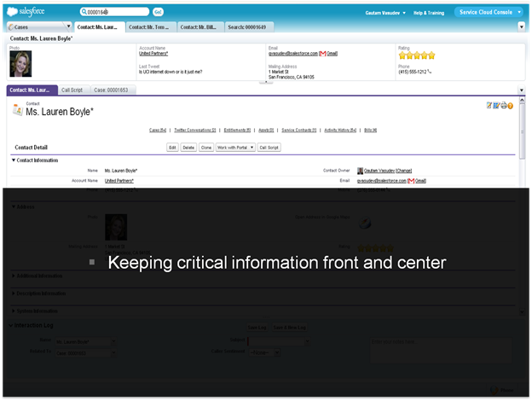
Task: Open the Work with Portal dropdown
Action: tap(235, 148)
